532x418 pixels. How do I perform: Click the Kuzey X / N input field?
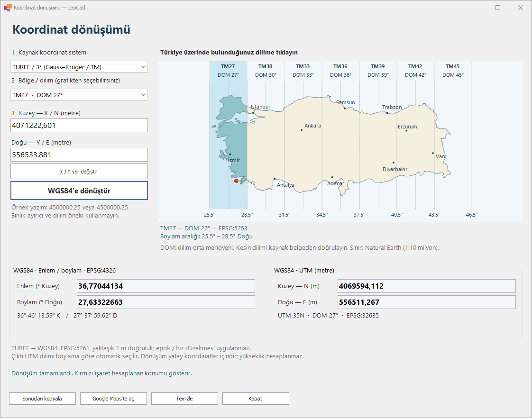point(79,126)
